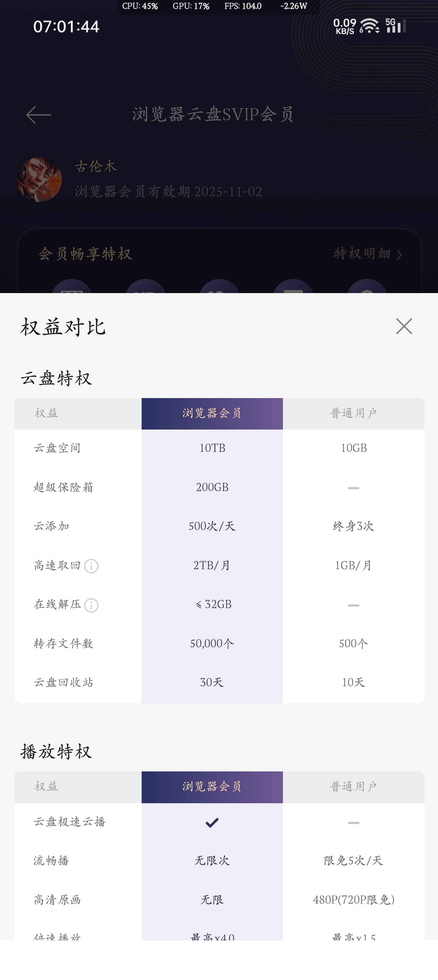Select 普通用户 column header in 云盘特权
The height and width of the screenshot is (980, 438).
pyautogui.click(x=353, y=414)
